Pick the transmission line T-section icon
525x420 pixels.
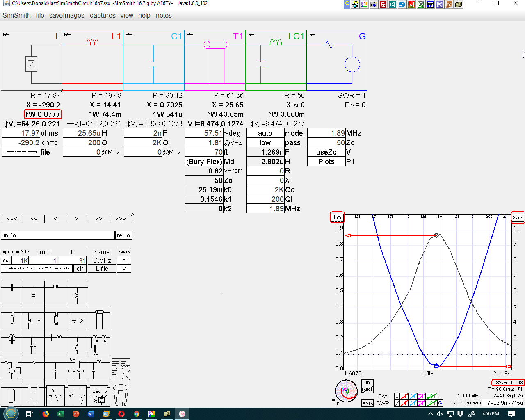click(98, 318)
